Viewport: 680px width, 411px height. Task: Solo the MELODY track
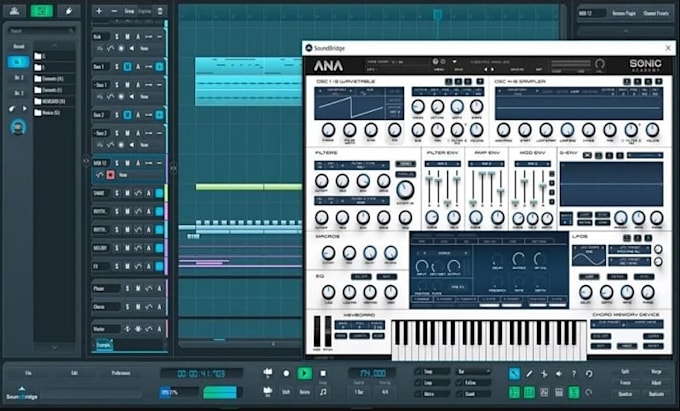pyautogui.click(x=117, y=248)
